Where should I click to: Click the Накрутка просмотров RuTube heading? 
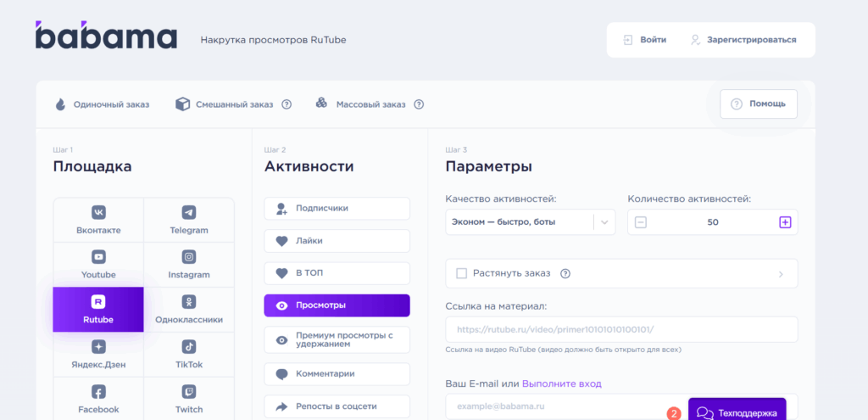point(274,40)
